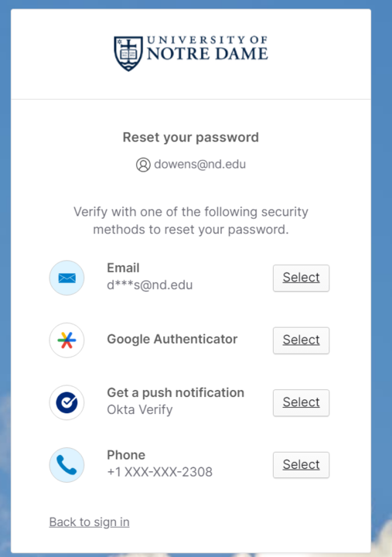Click the Phone handset icon
Image resolution: width=392 pixels, height=557 pixels.
(x=66, y=465)
